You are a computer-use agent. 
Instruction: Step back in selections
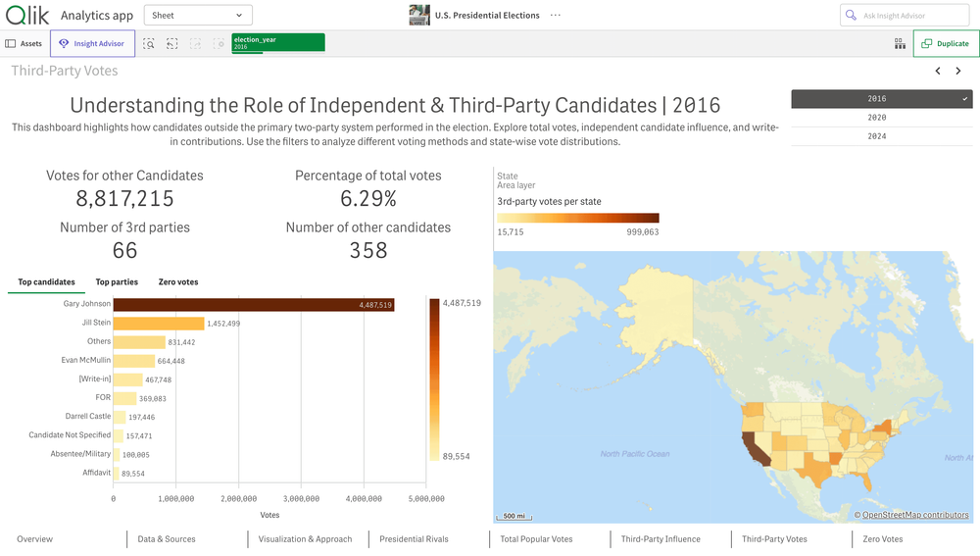(x=172, y=44)
